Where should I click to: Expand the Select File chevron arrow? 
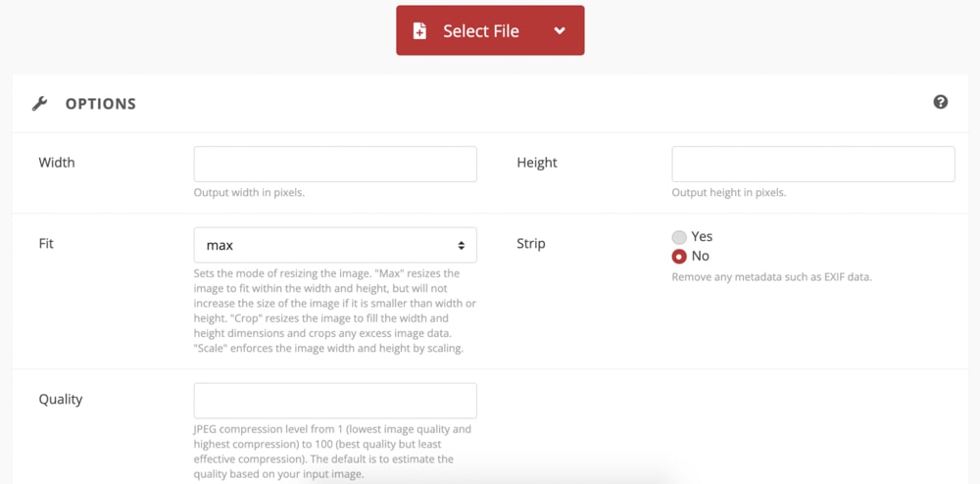560,30
